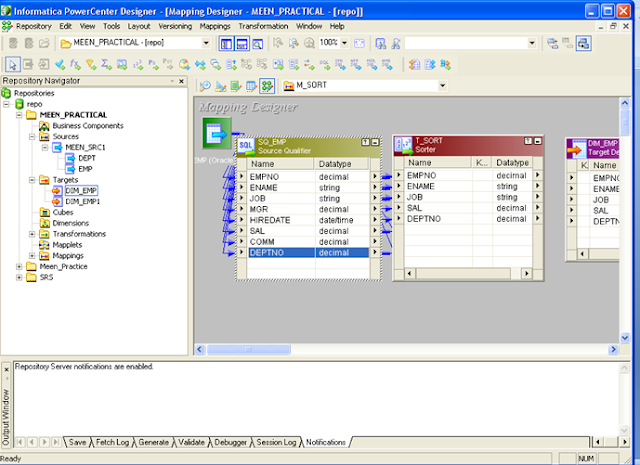Collapse the Sources folder
Image resolution: width=640 pixels, height=465 pixels.
coord(32,136)
